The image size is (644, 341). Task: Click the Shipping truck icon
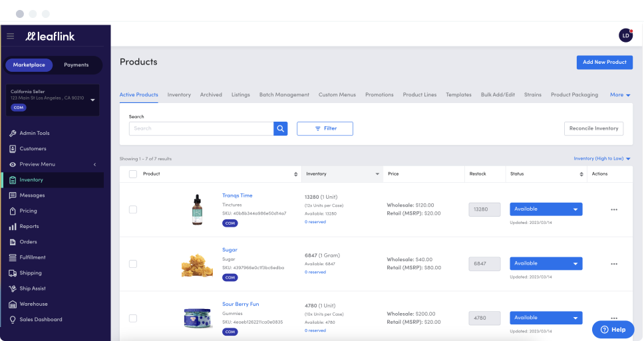[13, 273]
